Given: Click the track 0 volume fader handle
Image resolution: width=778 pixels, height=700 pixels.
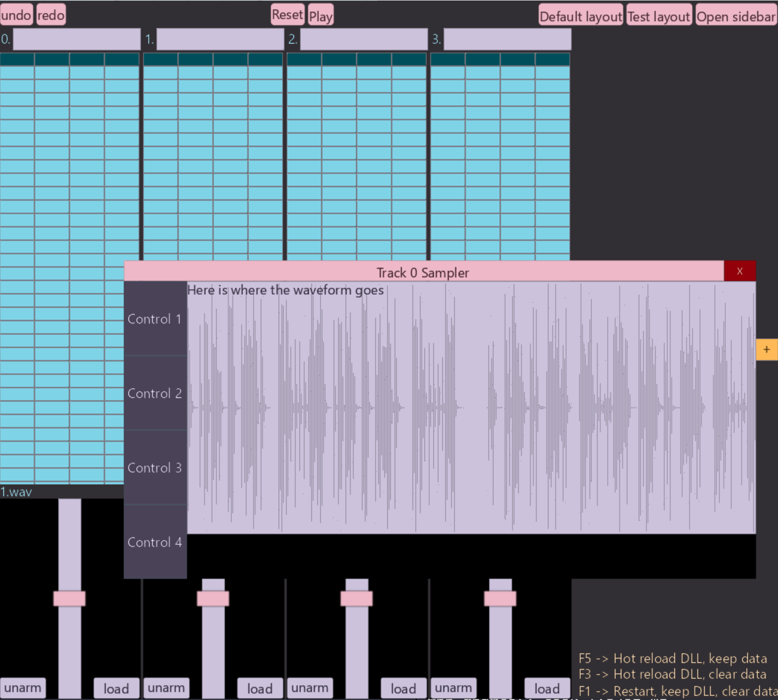Looking at the screenshot, I should [69, 598].
